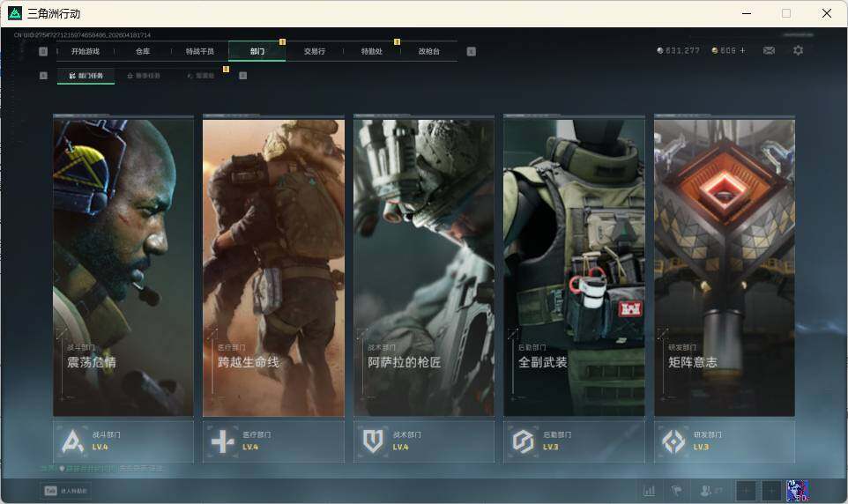The width and height of the screenshot is (848, 504).
Task: Click the CN UID text at top left
Action: (82, 35)
